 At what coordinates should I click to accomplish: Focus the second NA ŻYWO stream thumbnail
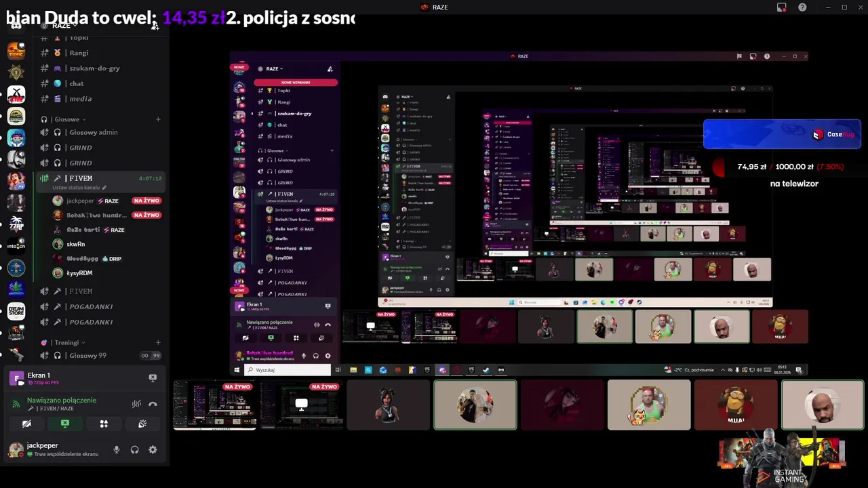click(x=302, y=405)
